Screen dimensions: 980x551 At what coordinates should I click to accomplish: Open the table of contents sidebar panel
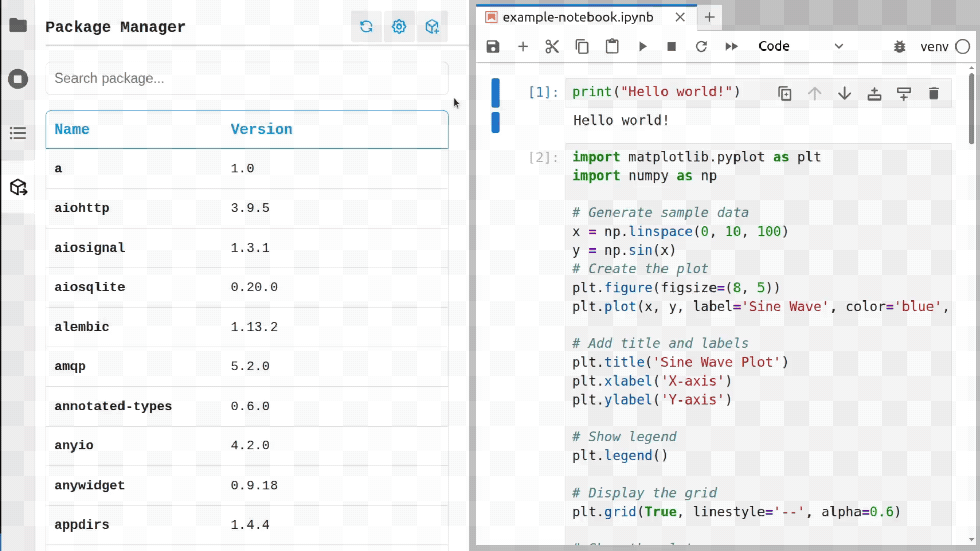coord(18,133)
